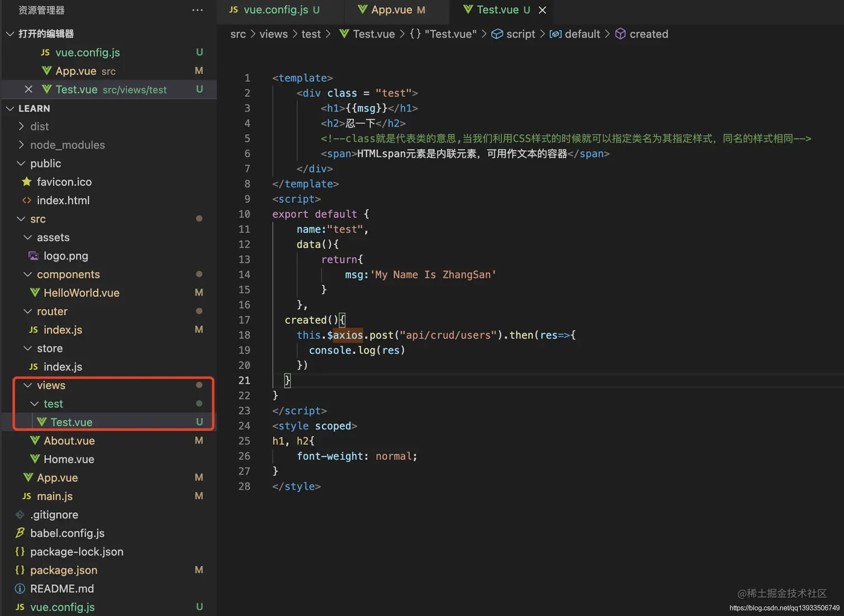Click the default symbol icon in breadcrumb
Screen dimensions: 844x616
tap(555, 34)
